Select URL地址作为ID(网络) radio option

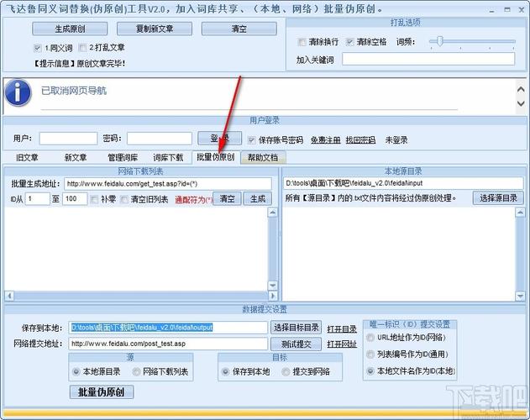tap(370, 338)
